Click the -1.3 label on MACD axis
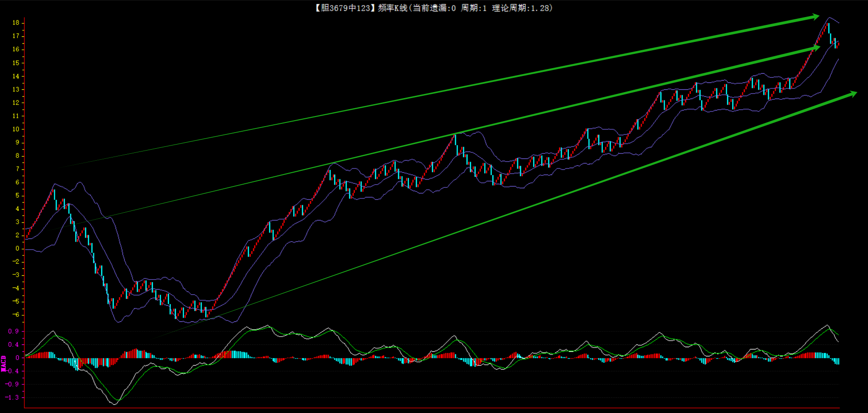Screen dimensions: 868x413 (13, 397)
